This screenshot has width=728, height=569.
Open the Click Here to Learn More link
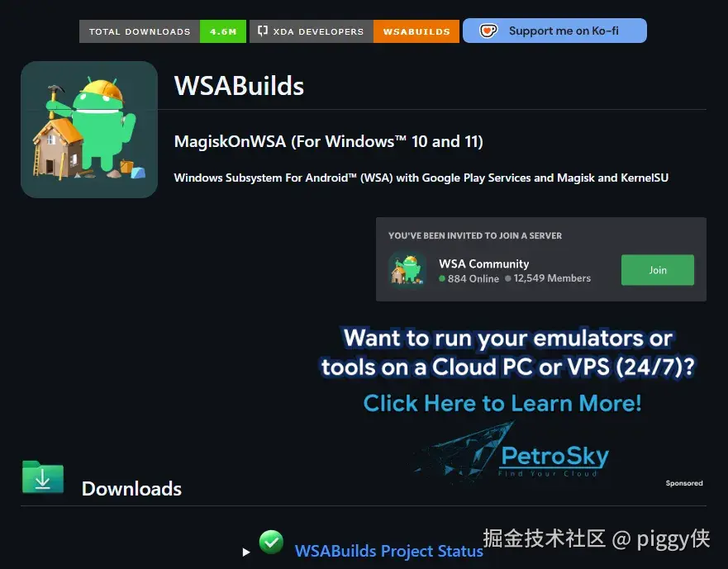click(x=502, y=403)
